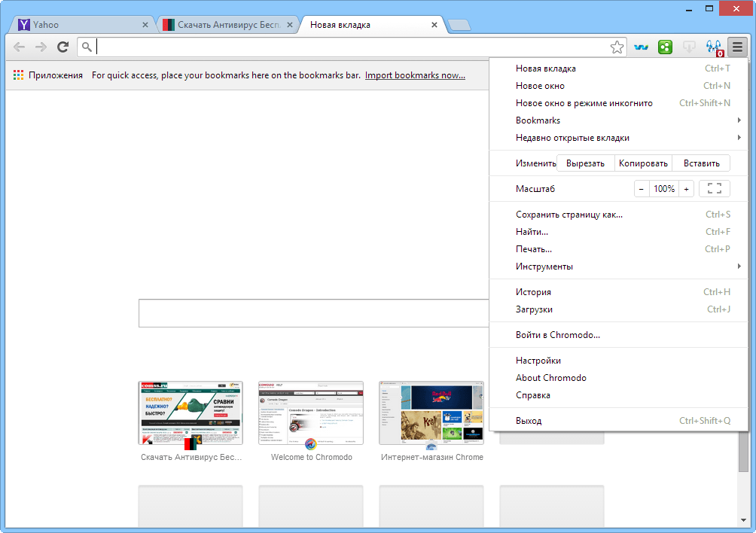This screenshot has width=756, height=533.
Task: Open the Приложения apps grid icon
Action: click(18, 75)
